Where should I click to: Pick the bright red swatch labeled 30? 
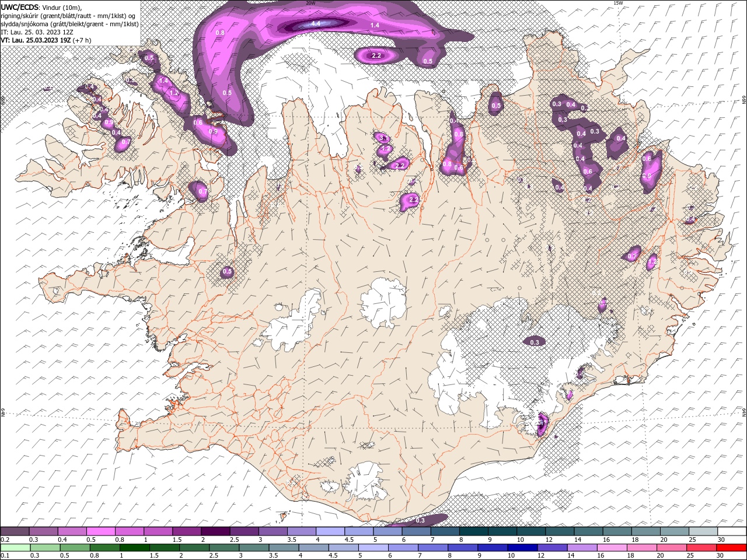[x=731, y=547]
